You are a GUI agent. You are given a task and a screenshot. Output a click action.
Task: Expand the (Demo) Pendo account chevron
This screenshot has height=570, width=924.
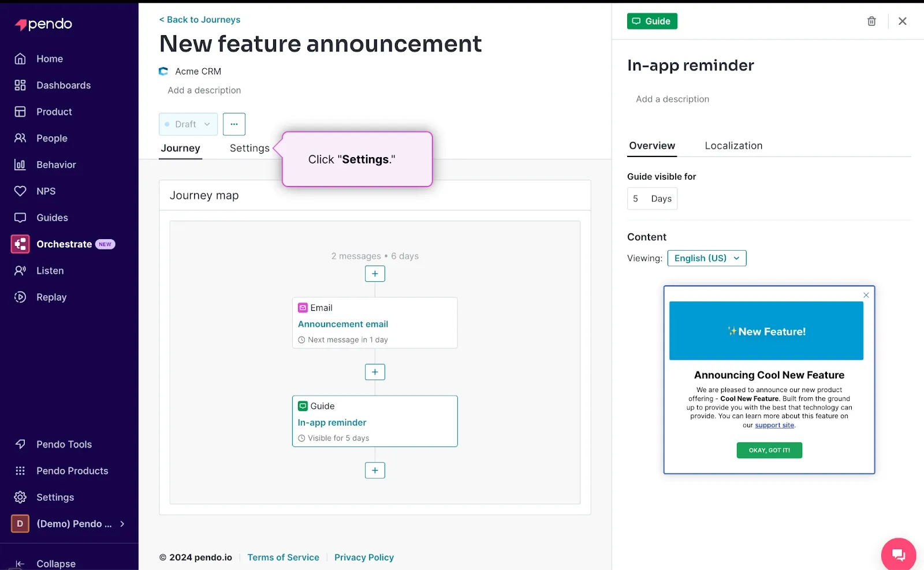point(122,524)
